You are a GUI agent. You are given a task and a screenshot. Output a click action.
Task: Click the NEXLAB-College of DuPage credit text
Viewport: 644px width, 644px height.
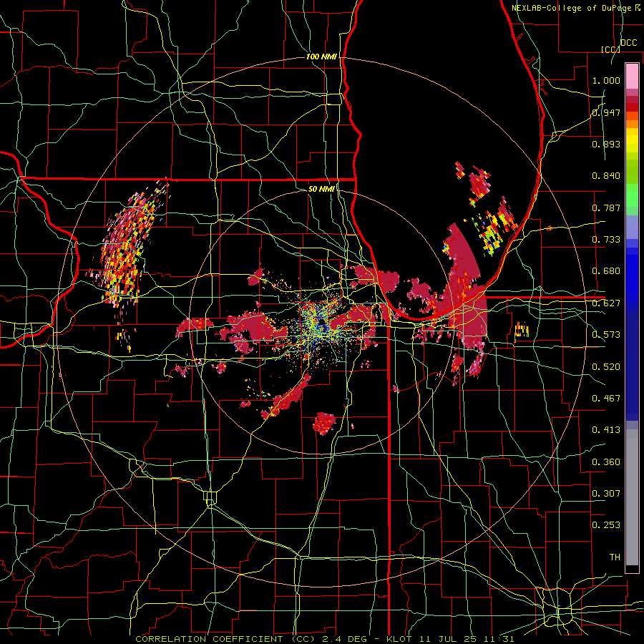click(576, 8)
